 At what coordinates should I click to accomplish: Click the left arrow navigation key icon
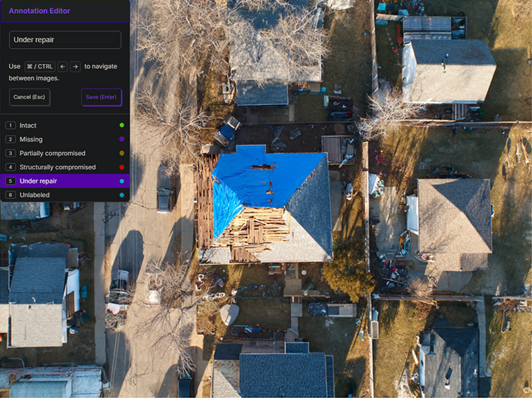(62, 67)
